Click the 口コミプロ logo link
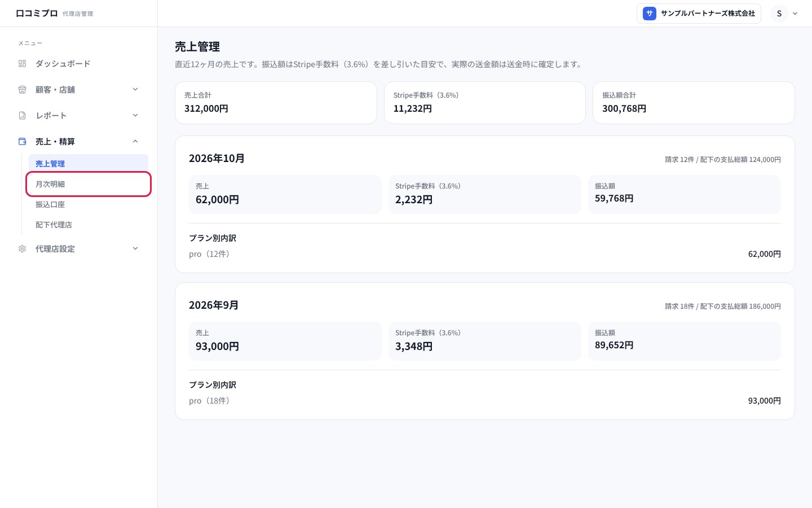 coord(37,14)
